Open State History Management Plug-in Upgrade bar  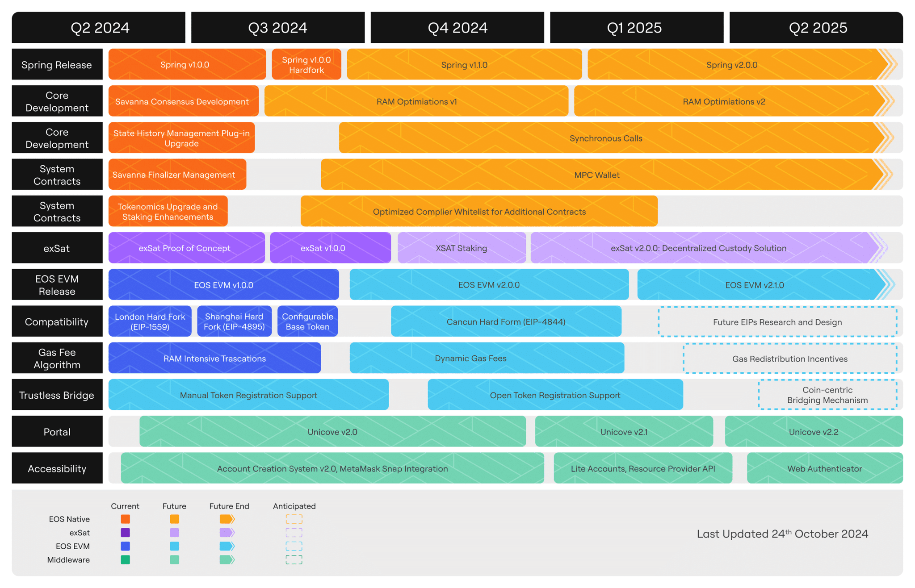[x=181, y=138]
